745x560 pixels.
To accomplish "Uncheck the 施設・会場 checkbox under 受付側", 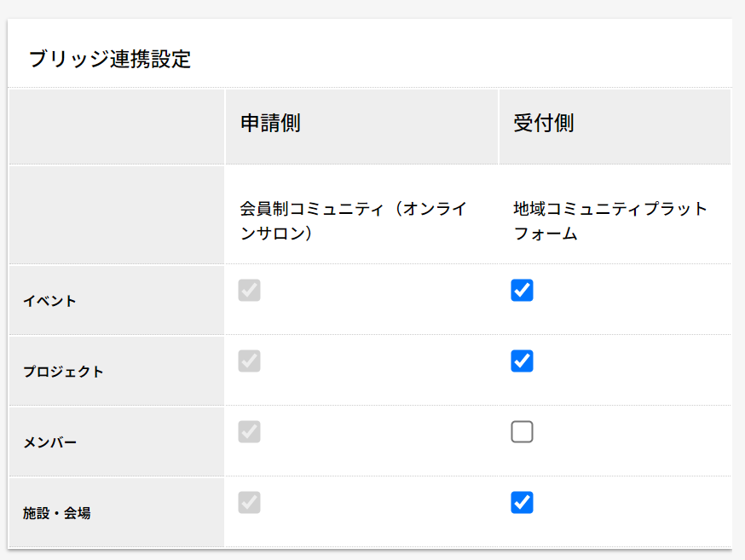I will coord(522,503).
